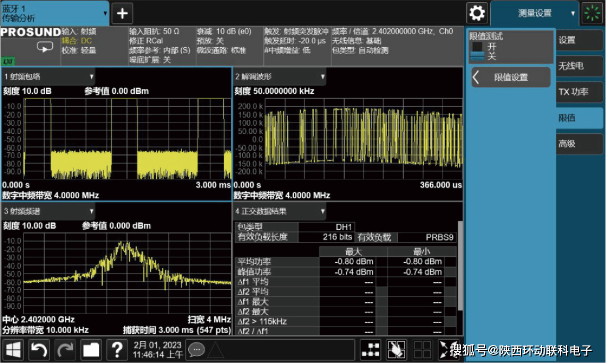Open the 限值设置 button
This screenshot has height=364, width=606.
(x=511, y=77)
